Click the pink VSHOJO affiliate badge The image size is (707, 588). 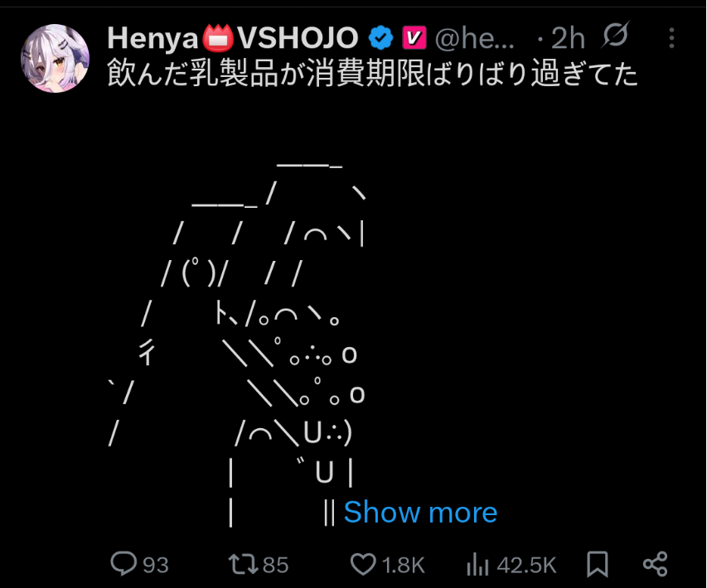point(414,38)
